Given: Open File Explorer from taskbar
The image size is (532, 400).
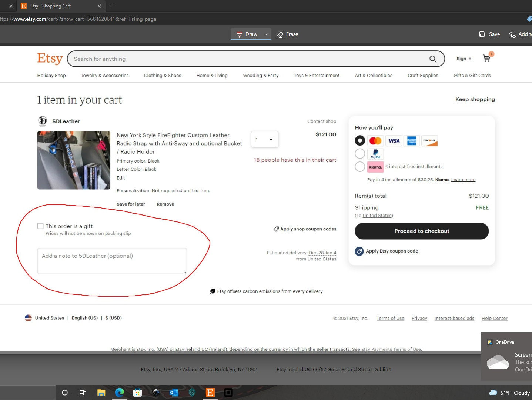Looking at the screenshot, I should click(x=101, y=393).
